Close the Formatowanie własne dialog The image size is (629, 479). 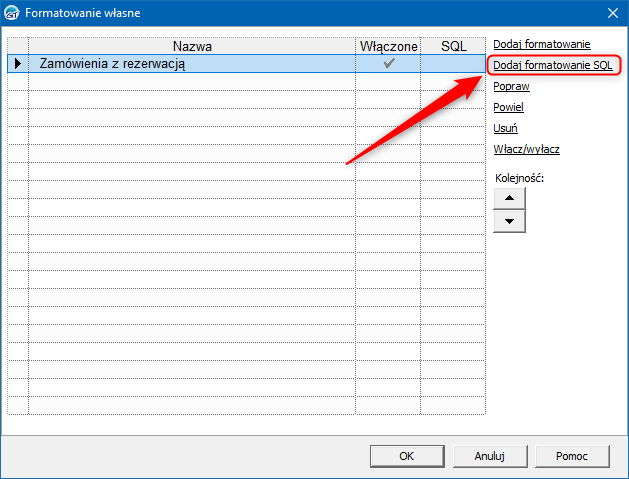pos(613,13)
